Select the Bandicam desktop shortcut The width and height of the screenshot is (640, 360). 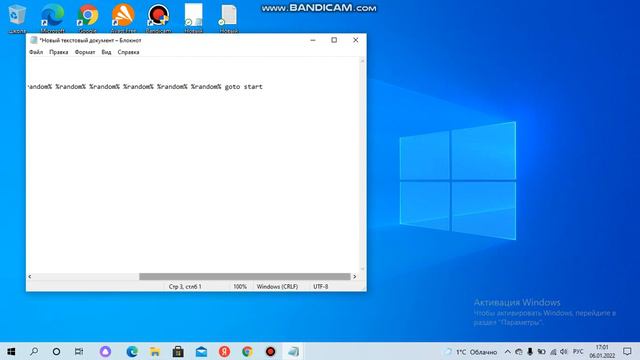pyautogui.click(x=158, y=18)
